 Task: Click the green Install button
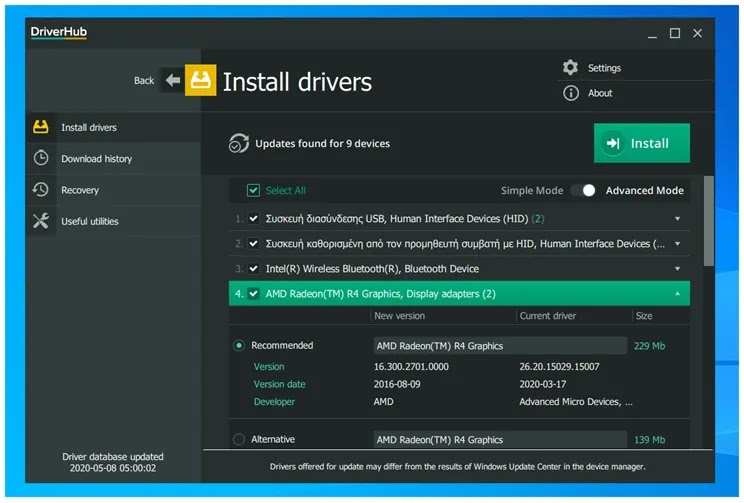point(642,143)
